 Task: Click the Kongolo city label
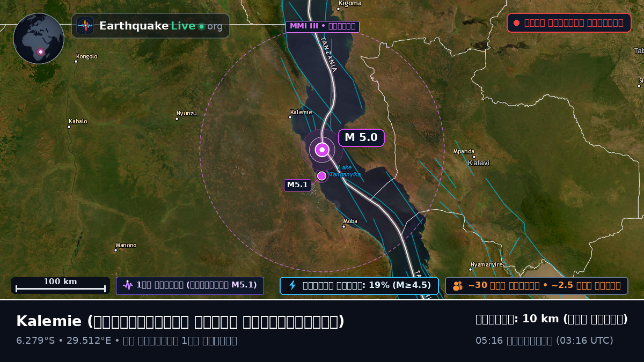tap(87, 56)
